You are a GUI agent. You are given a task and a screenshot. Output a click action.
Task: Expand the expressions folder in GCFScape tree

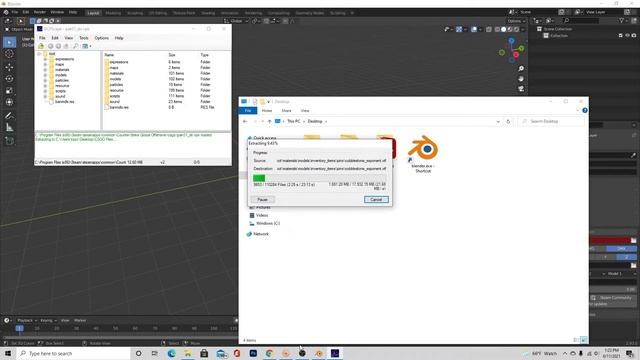pyautogui.click(x=45, y=59)
